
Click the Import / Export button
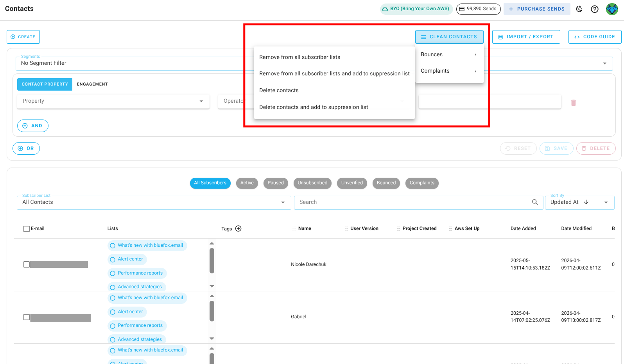point(526,37)
